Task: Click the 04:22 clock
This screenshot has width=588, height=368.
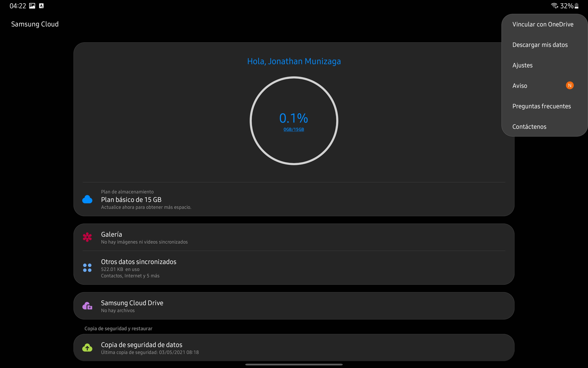Action: point(18,6)
